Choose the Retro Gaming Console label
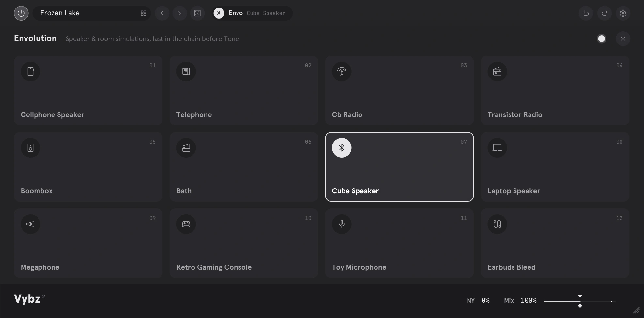The width and height of the screenshot is (644, 318). tap(214, 267)
